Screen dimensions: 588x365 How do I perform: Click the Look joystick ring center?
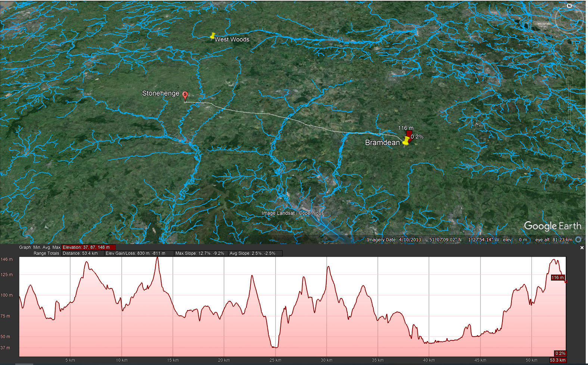pyautogui.click(x=569, y=19)
